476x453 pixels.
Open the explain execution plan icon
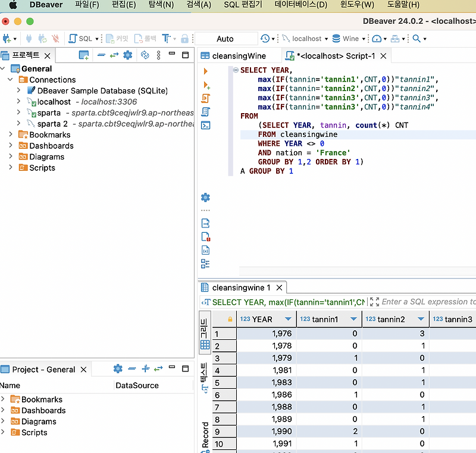click(x=205, y=112)
